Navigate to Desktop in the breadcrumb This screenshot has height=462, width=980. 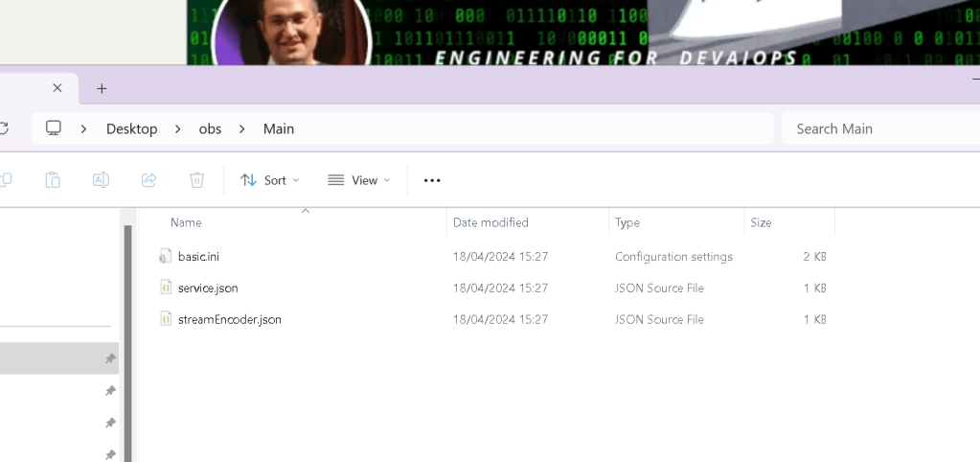coord(131,128)
